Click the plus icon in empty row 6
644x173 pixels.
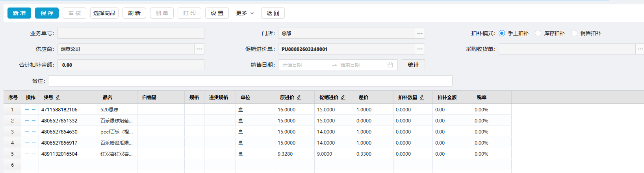point(27,165)
